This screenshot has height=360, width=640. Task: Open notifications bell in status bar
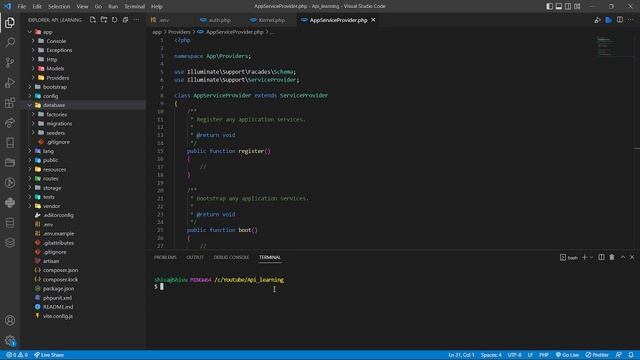pyautogui.click(x=631, y=355)
